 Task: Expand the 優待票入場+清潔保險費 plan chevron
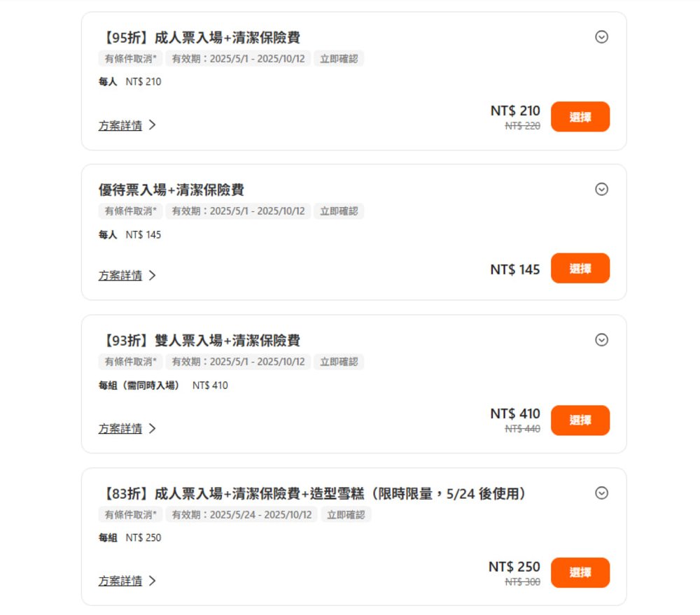[x=601, y=189]
